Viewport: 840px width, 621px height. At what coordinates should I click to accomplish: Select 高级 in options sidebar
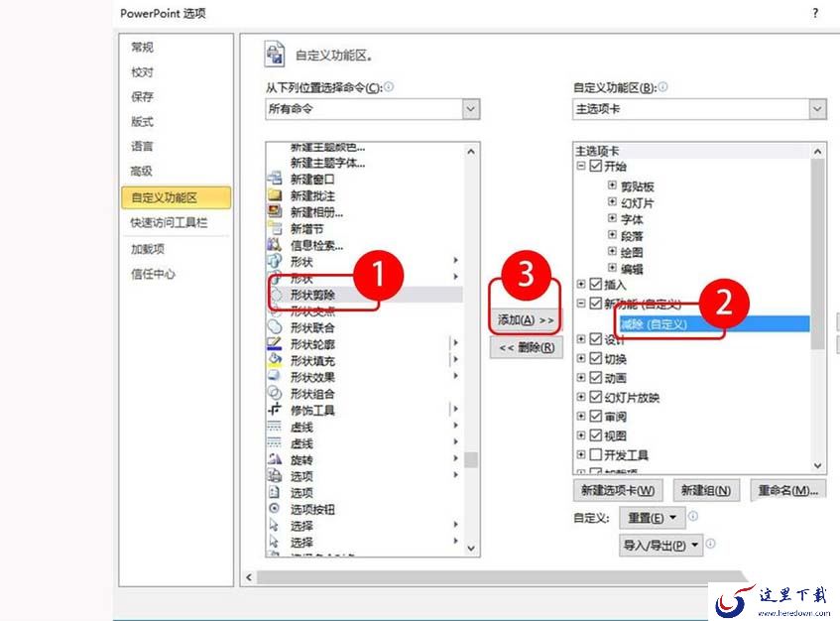pos(142,171)
